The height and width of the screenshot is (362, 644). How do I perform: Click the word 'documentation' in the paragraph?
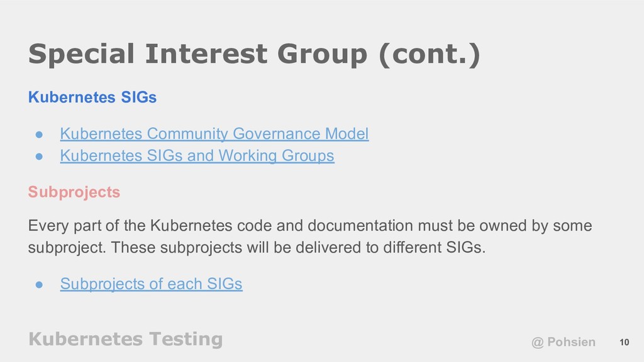point(360,226)
